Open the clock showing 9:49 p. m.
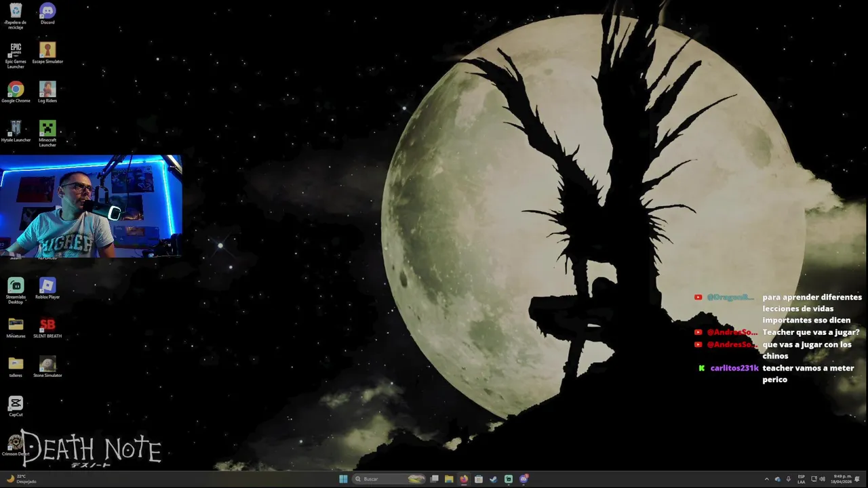The width and height of the screenshot is (868, 488). click(x=842, y=479)
